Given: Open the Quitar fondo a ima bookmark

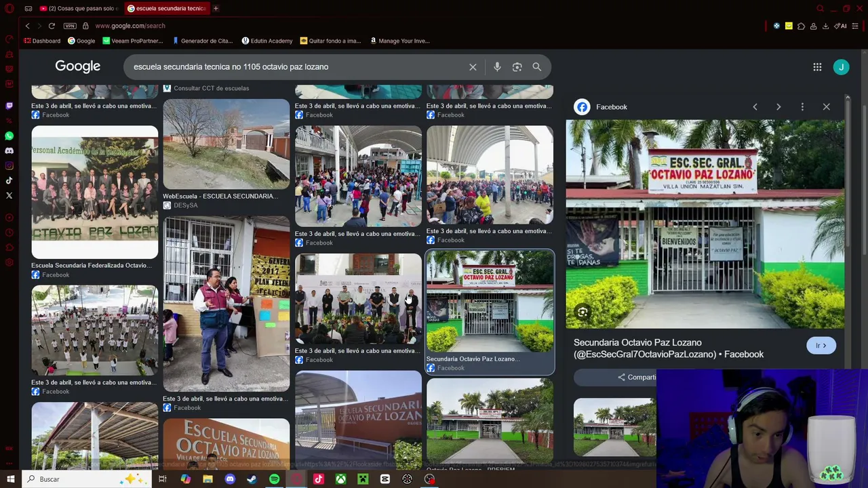Looking at the screenshot, I should [x=330, y=41].
